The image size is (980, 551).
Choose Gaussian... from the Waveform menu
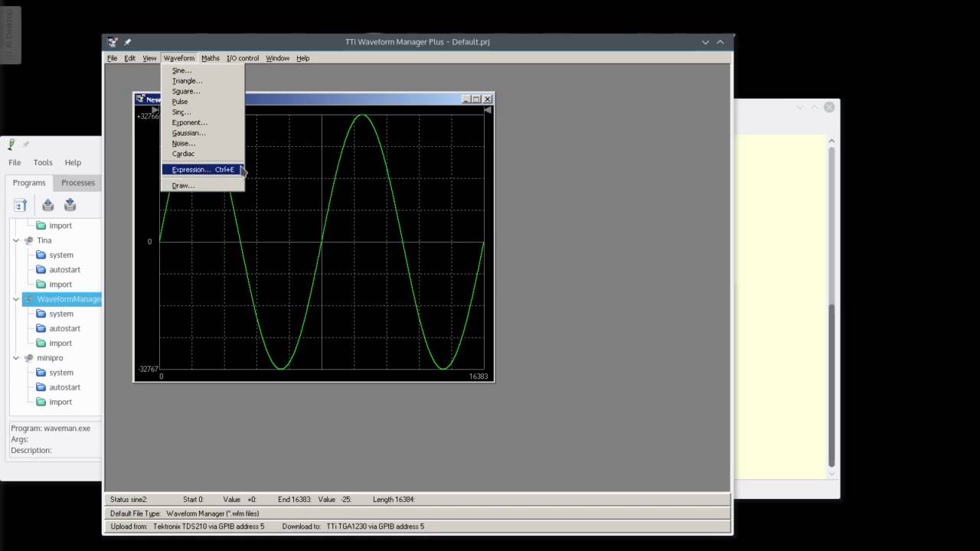click(x=203, y=133)
